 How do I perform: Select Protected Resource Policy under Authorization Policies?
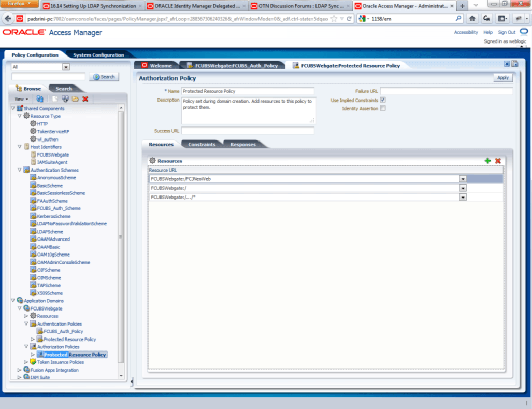coord(75,355)
